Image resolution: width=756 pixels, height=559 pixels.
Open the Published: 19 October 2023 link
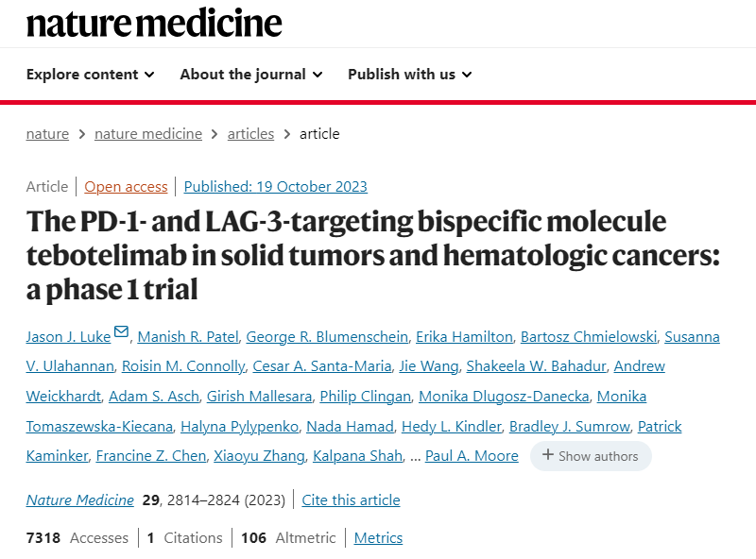pos(275,187)
